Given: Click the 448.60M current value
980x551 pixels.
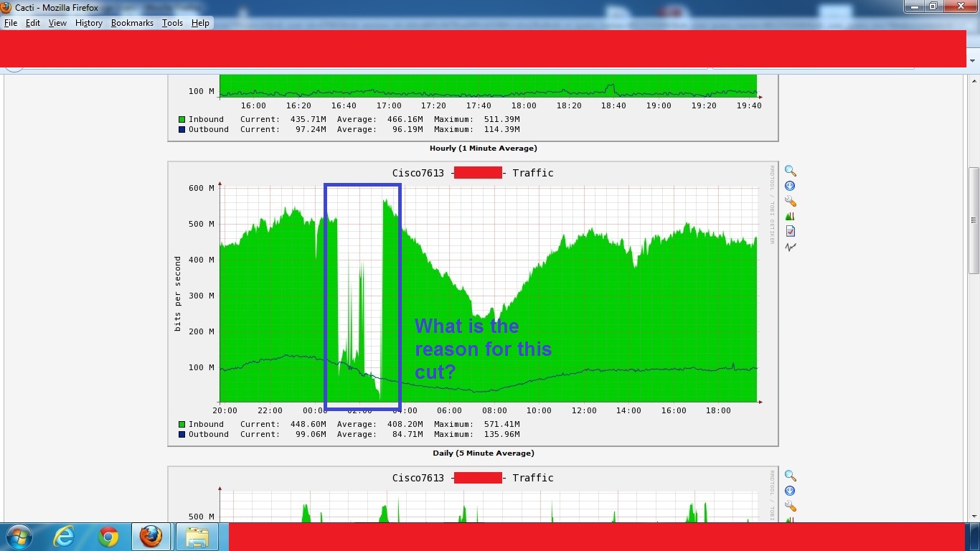Looking at the screenshot, I should (306, 424).
